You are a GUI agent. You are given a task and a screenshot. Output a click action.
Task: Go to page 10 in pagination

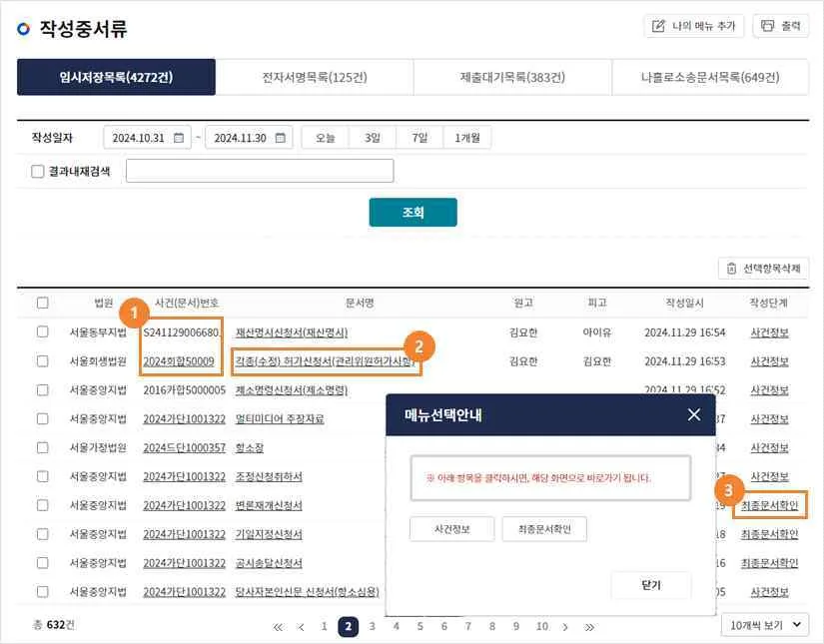(541, 626)
